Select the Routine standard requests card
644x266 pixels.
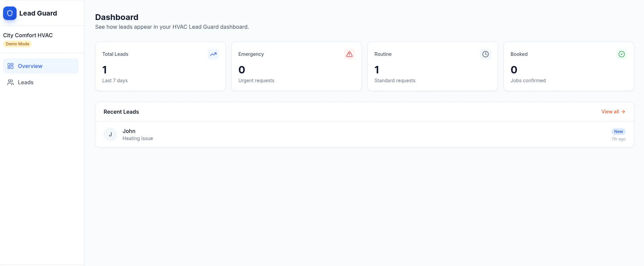click(433, 66)
